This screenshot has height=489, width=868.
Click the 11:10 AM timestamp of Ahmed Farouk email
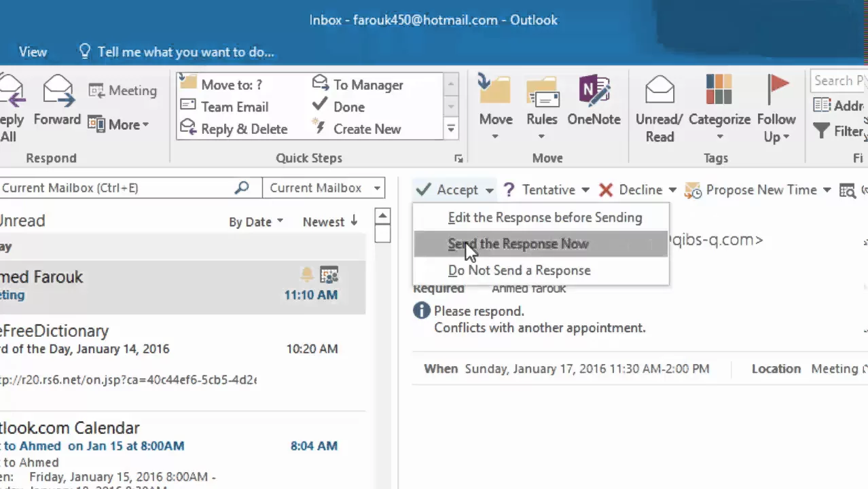(310, 295)
